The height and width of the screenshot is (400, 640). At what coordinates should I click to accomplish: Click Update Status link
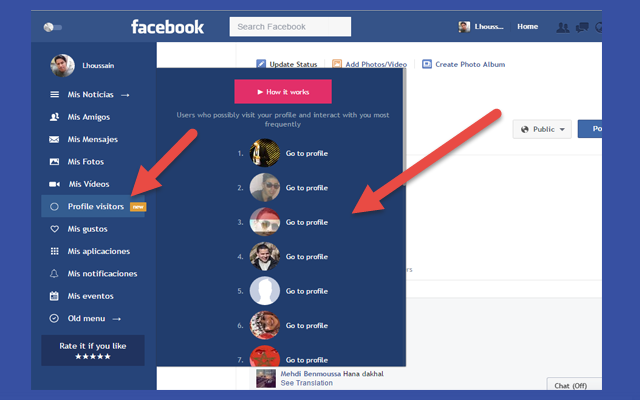click(293, 64)
